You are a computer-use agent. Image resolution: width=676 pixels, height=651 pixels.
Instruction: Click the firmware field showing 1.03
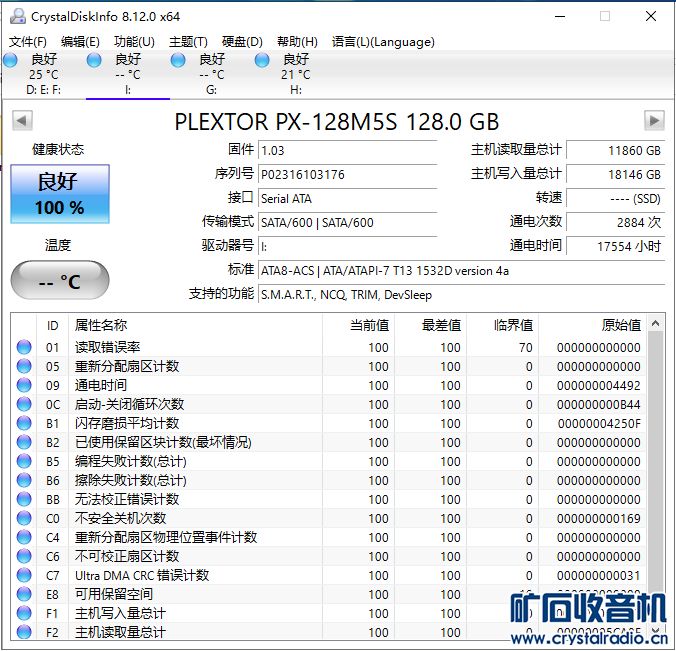pyautogui.click(x=347, y=150)
